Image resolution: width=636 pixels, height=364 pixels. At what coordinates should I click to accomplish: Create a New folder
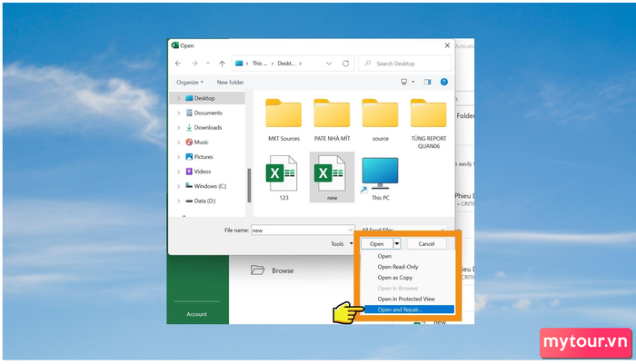pyautogui.click(x=230, y=82)
